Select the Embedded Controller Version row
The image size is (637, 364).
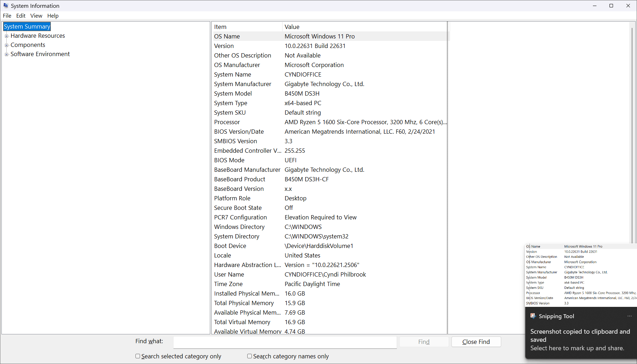pyautogui.click(x=330, y=151)
